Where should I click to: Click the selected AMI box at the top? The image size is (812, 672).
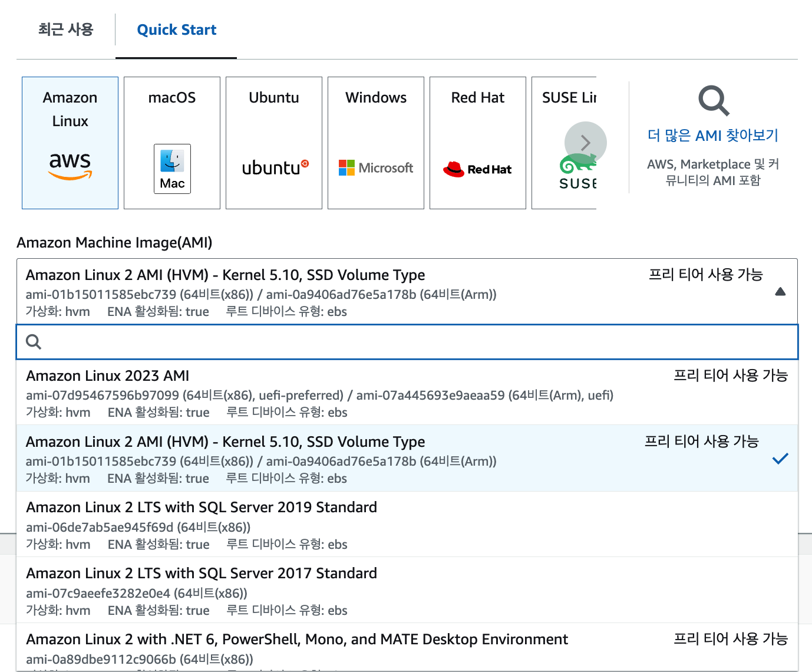[x=407, y=292]
